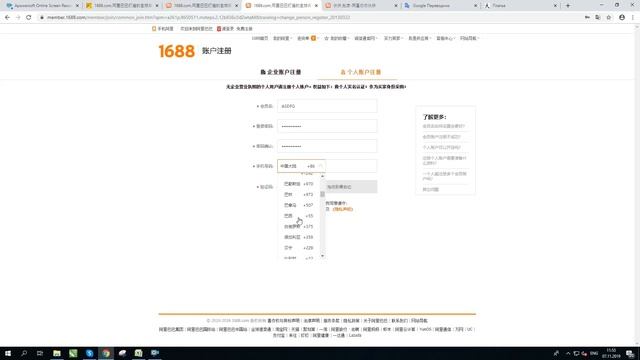Open Task View on the taskbar

click(x=40, y=353)
